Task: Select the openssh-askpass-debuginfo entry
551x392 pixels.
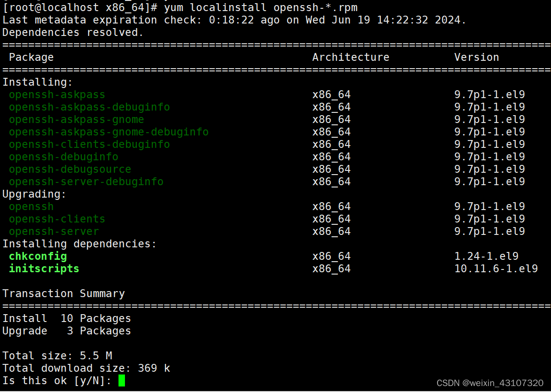Action: pos(89,107)
